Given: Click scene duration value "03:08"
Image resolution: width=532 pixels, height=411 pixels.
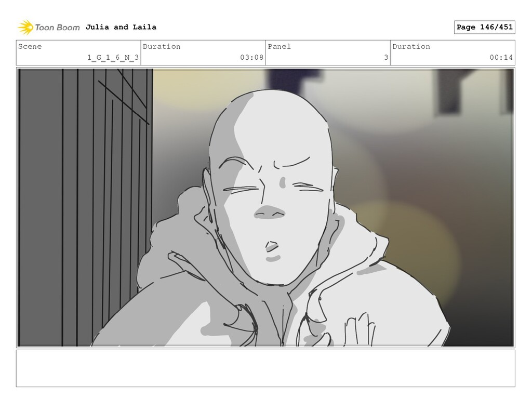Looking at the screenshot, I should (252, 57).
